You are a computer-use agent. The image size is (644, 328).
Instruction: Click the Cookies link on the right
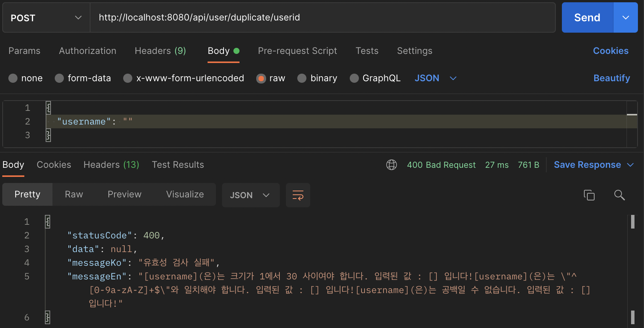click(611, 51)
